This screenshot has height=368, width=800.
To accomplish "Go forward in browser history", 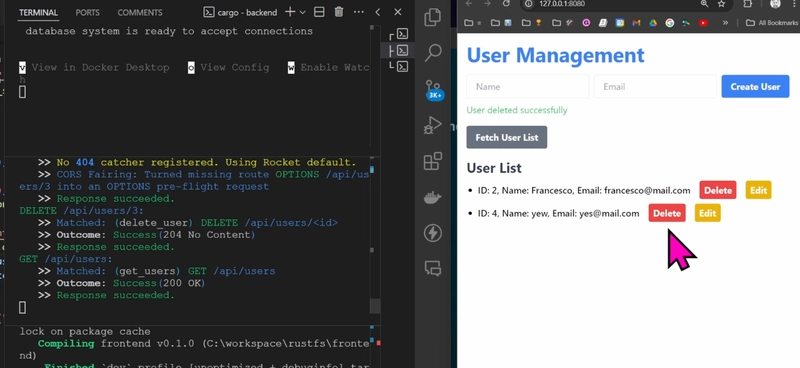I will click(487, 4).
